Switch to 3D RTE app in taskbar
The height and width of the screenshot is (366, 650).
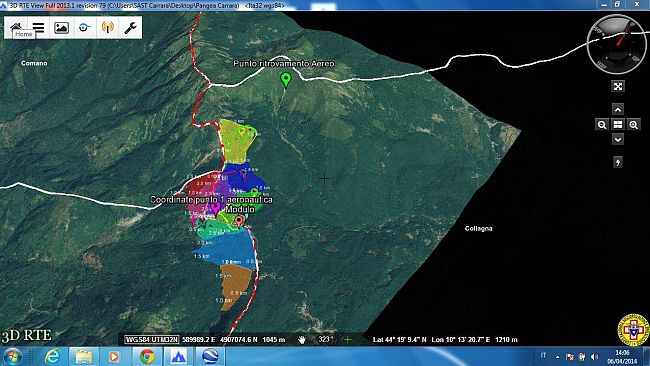click(x=178, y=356)
